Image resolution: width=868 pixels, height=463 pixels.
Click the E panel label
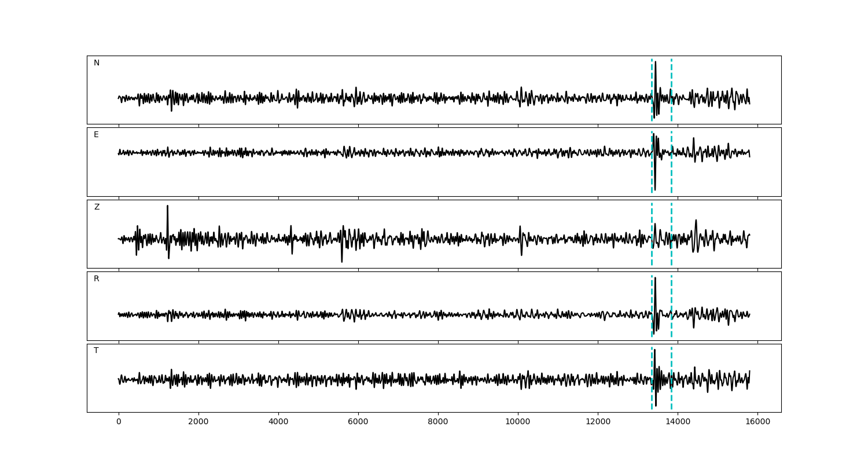[97, 135]
